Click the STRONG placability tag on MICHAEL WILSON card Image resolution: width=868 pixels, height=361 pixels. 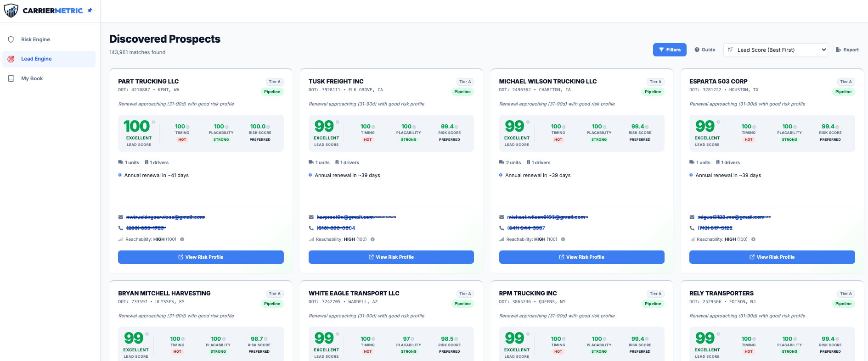point(599,139)
